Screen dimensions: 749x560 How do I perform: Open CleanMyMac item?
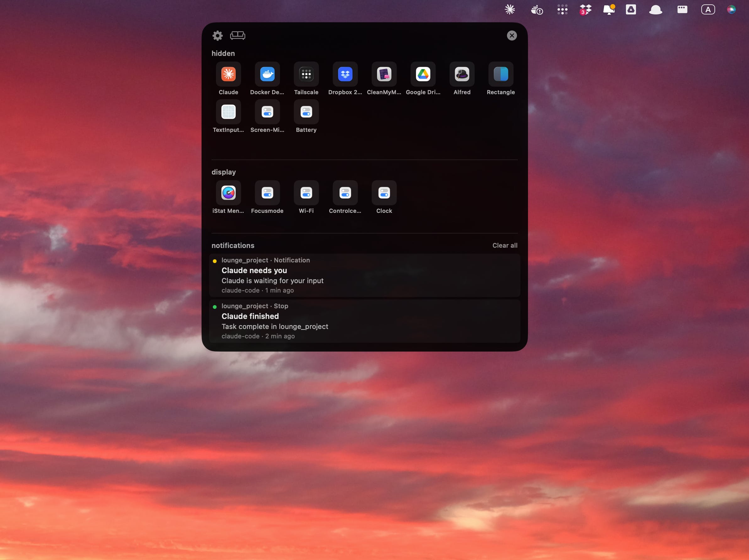(384, 74)
